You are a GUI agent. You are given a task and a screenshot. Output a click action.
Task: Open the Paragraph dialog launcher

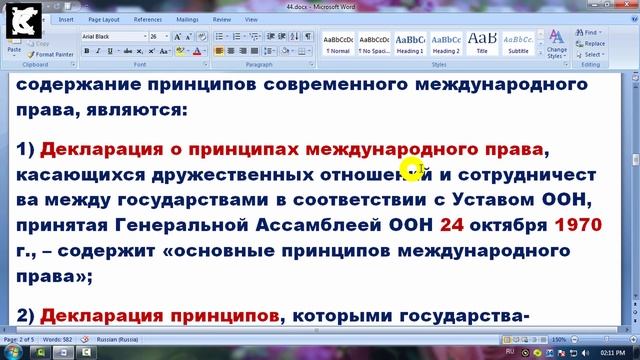coord(311,64)
